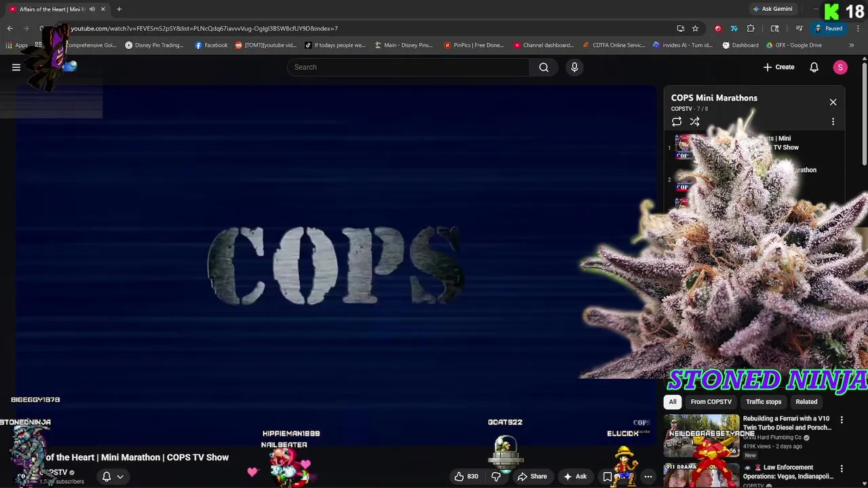Viewport: 868px width, 488px height.
Task: Go forward with the browser arrow
Action: pos(26,28)
